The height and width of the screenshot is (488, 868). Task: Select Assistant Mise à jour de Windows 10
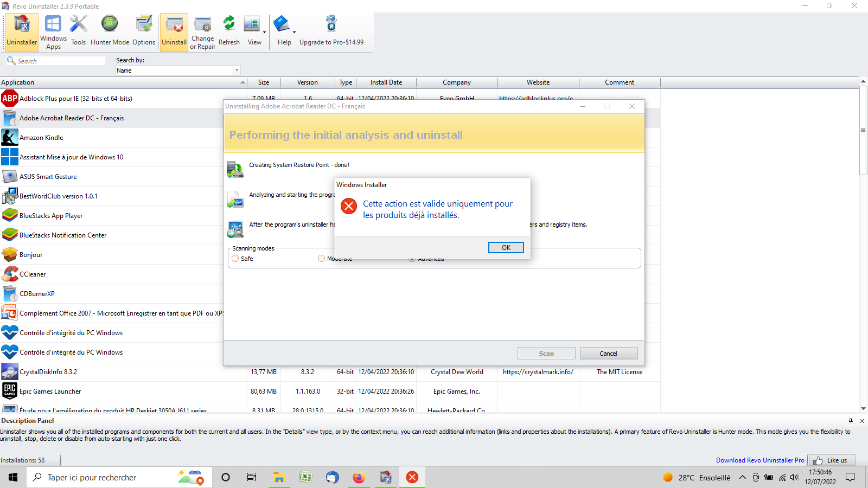(112, 157)
